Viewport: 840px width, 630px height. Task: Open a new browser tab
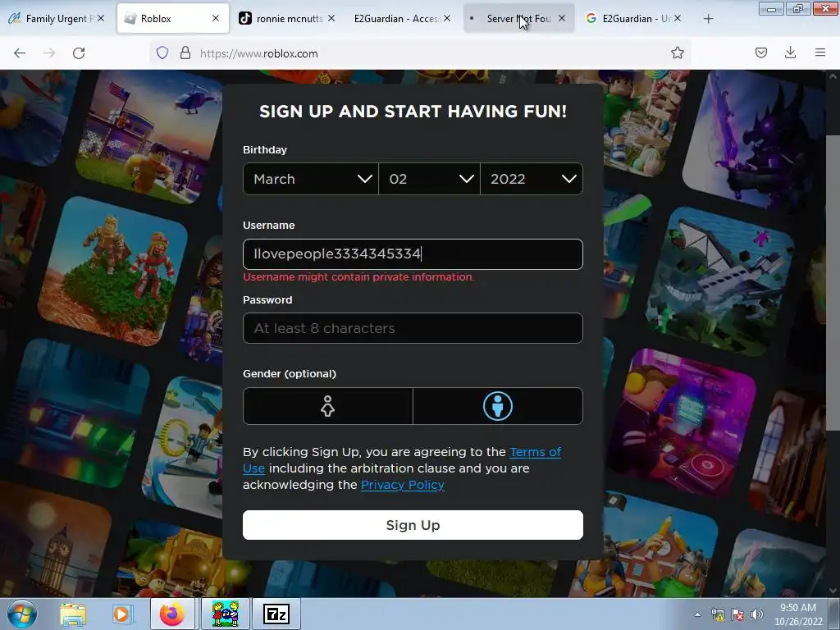point(708,19)
